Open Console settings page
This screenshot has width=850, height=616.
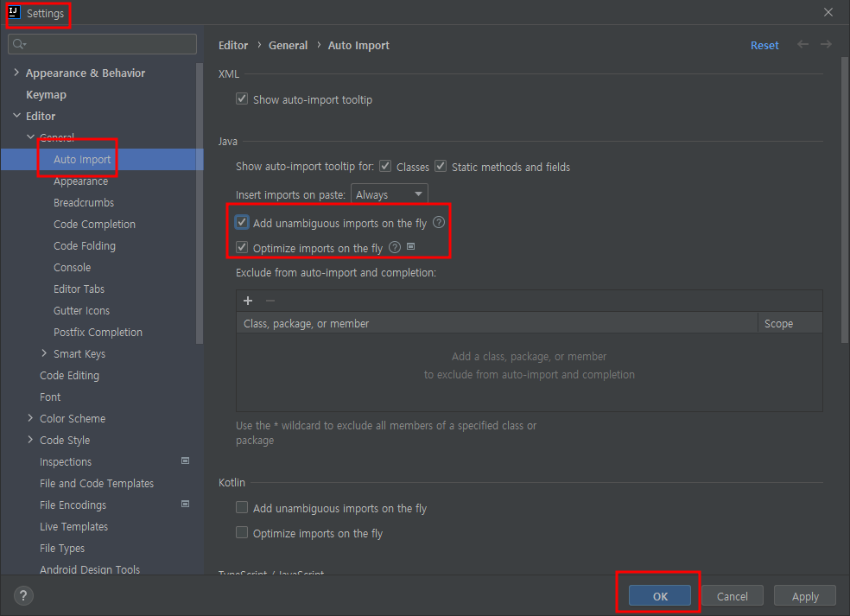click(72, 267)
